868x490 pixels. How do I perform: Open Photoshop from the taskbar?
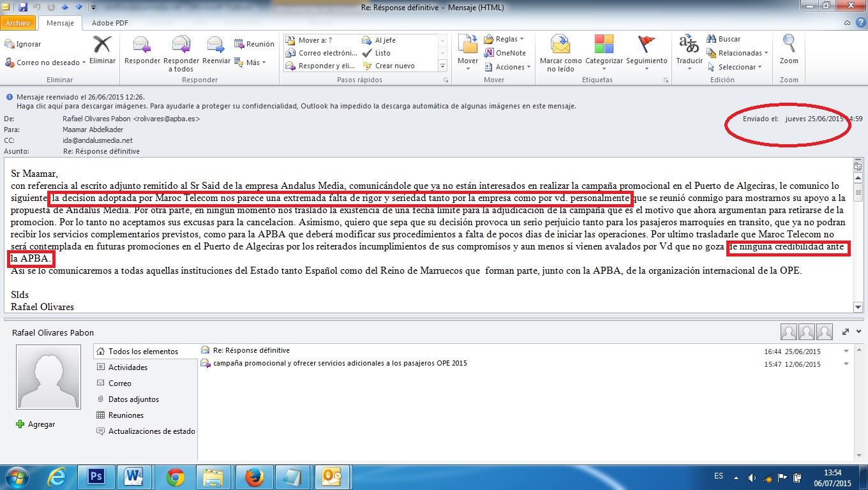pyautogui.click(x=97, y=477)
